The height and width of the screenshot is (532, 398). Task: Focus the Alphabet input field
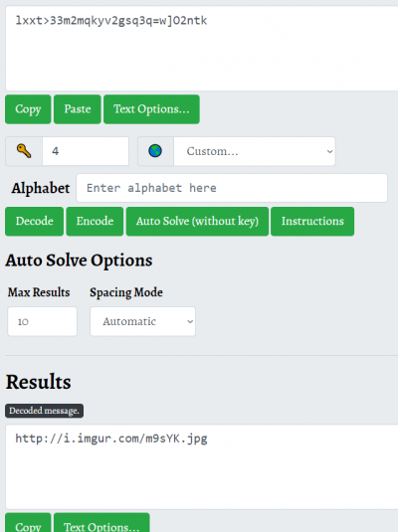232,188
